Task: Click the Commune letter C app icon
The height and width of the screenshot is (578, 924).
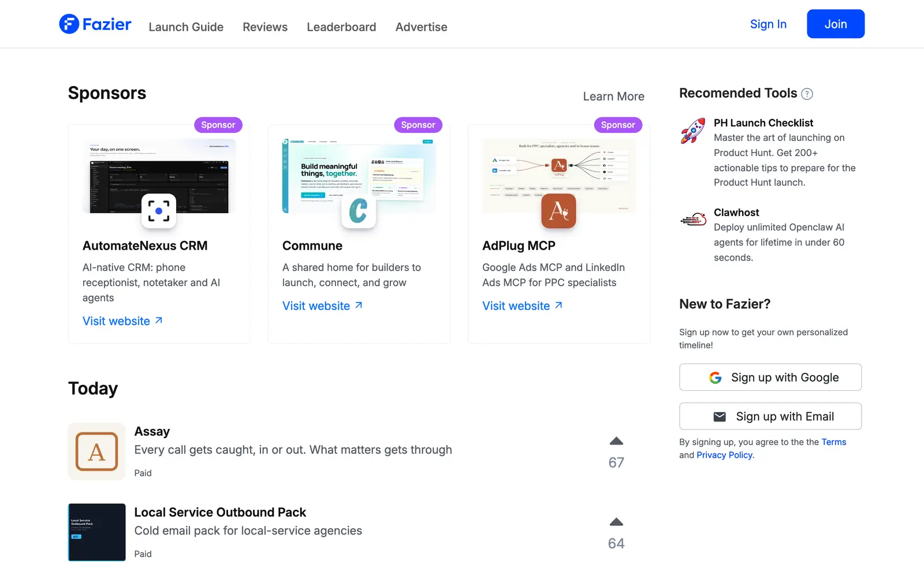Action: [359, 211]
